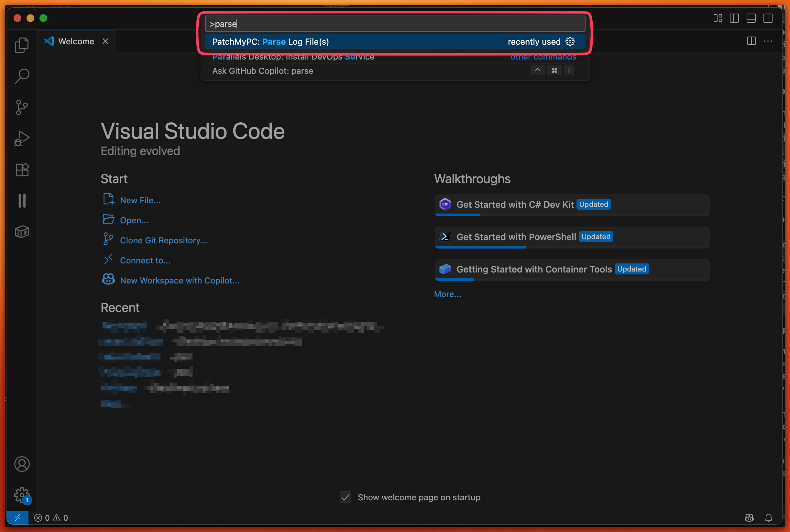Toggle Show welcome page on startup checkbox

point(345,497)
